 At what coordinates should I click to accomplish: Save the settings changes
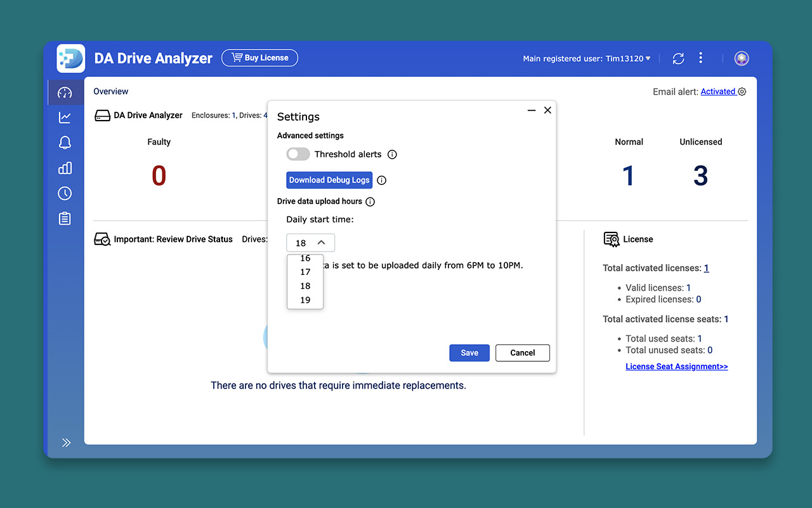[x=469, y=353]
